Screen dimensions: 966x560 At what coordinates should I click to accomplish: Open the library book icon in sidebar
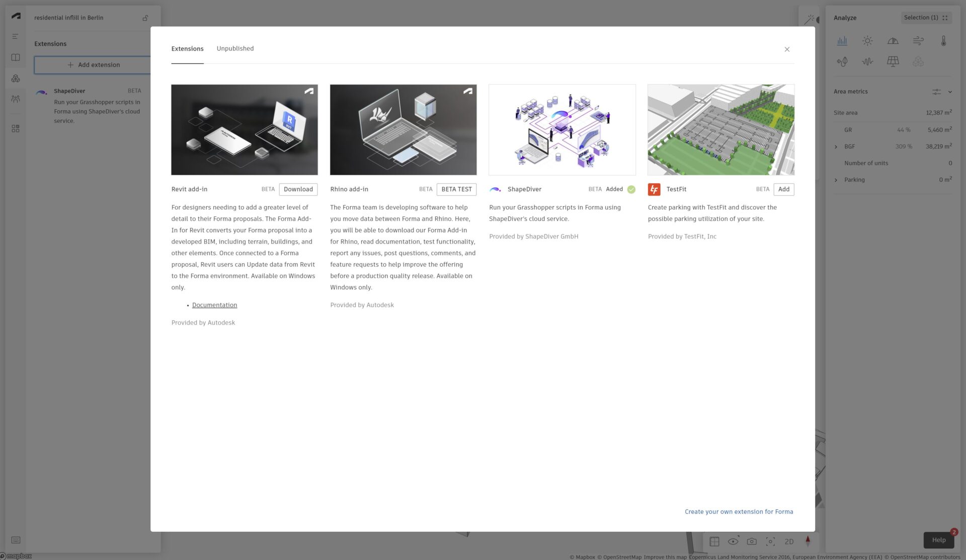click(16, 57)
